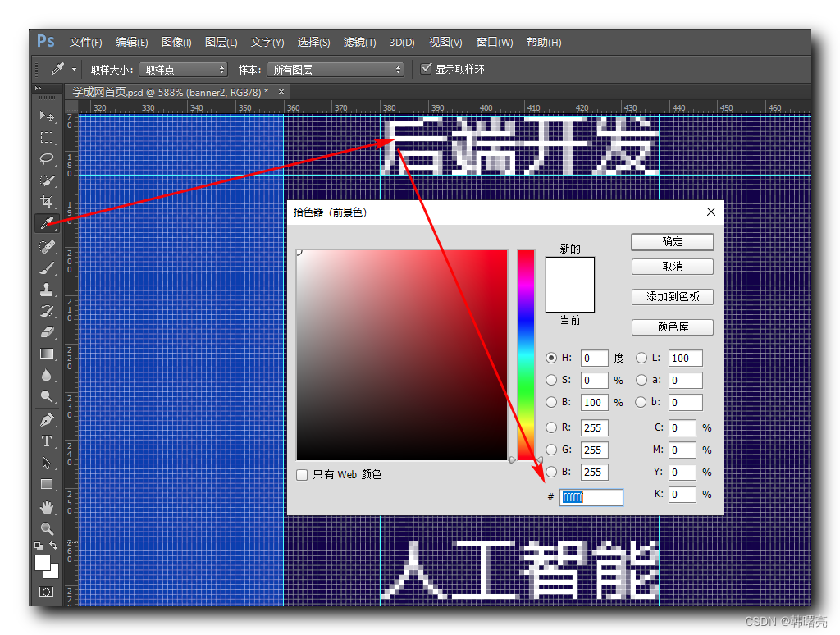Open 颜色库 color libraries
The width and height of the screenshot is (840, 635).
pyautogui.click(x=673, y=327)
